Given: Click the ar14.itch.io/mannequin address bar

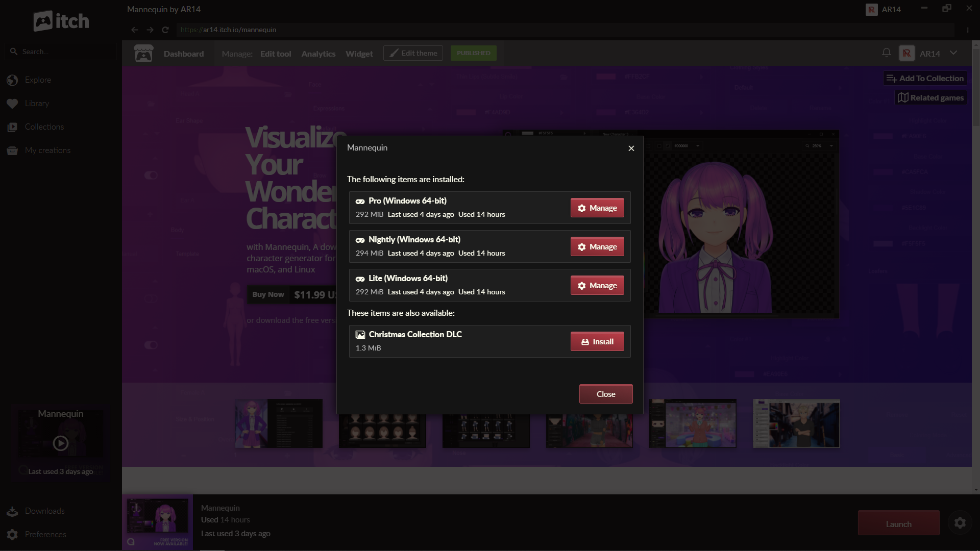Looking at the screenshot, I should click(566, 30).
